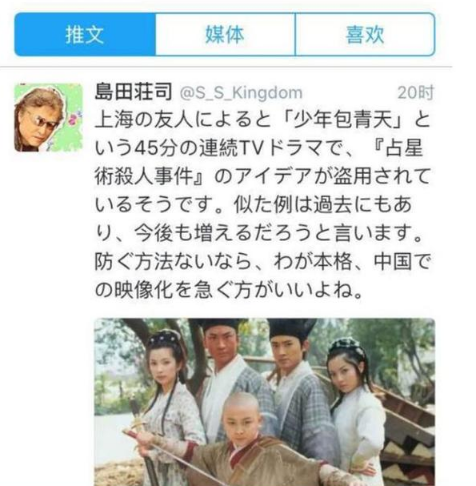Click the woman in white on right
The image size is (476, 486).
pos(355,407)
